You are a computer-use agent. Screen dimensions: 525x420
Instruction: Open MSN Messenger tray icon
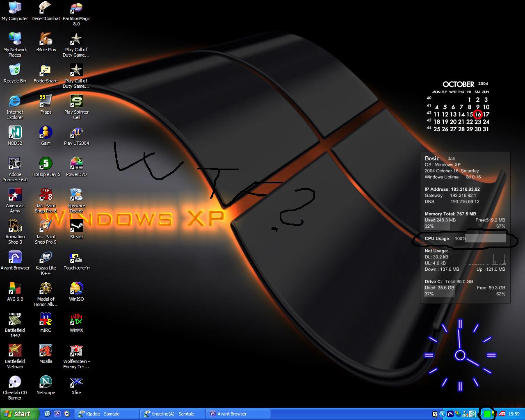tap(465, 414)
